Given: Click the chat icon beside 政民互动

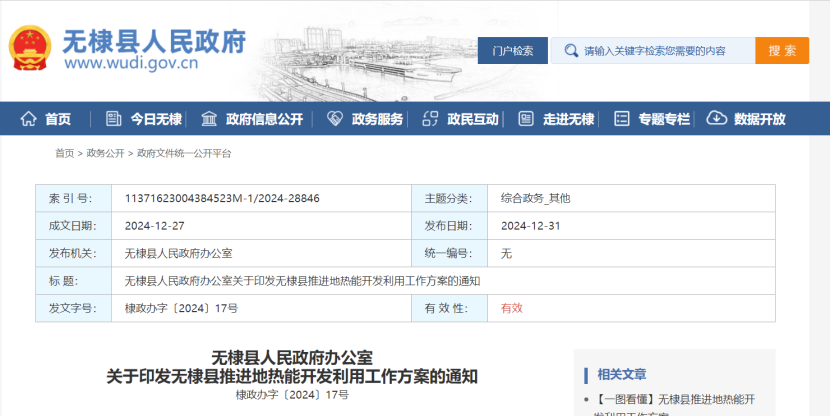Looking at the screenshot, I should (430, 119).
